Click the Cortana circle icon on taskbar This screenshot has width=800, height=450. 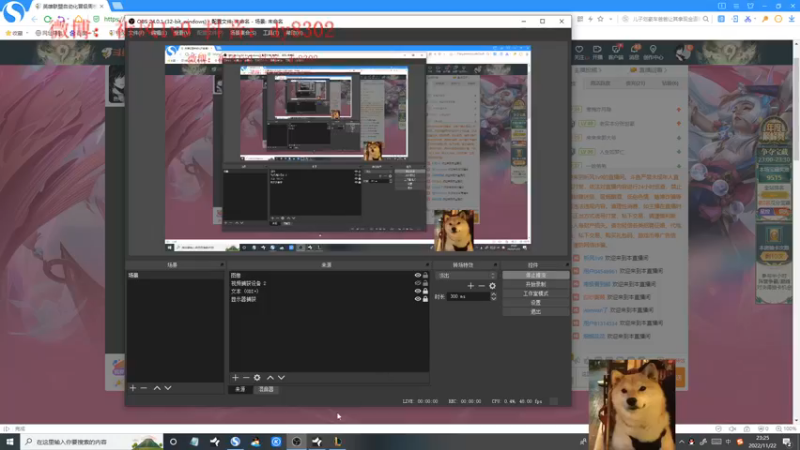tap(173, 441)
